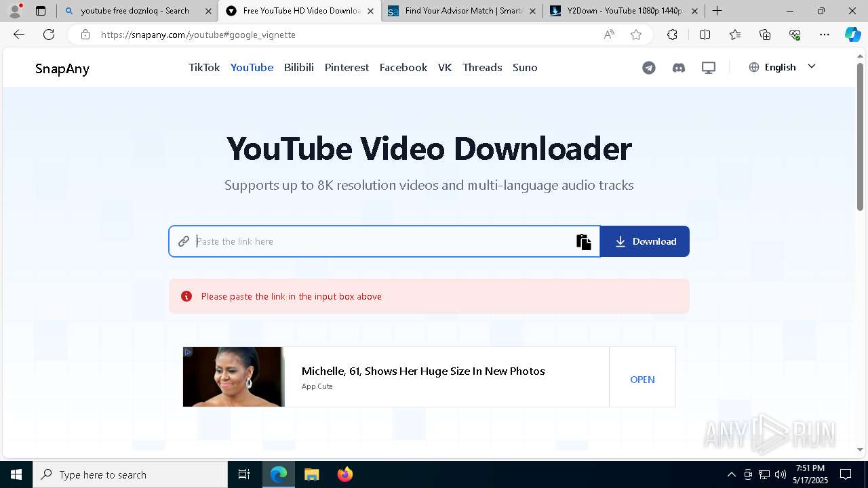
Task: Open Read aloud icon in address bar
Action: pyautogui.click(x=609, y=35)
